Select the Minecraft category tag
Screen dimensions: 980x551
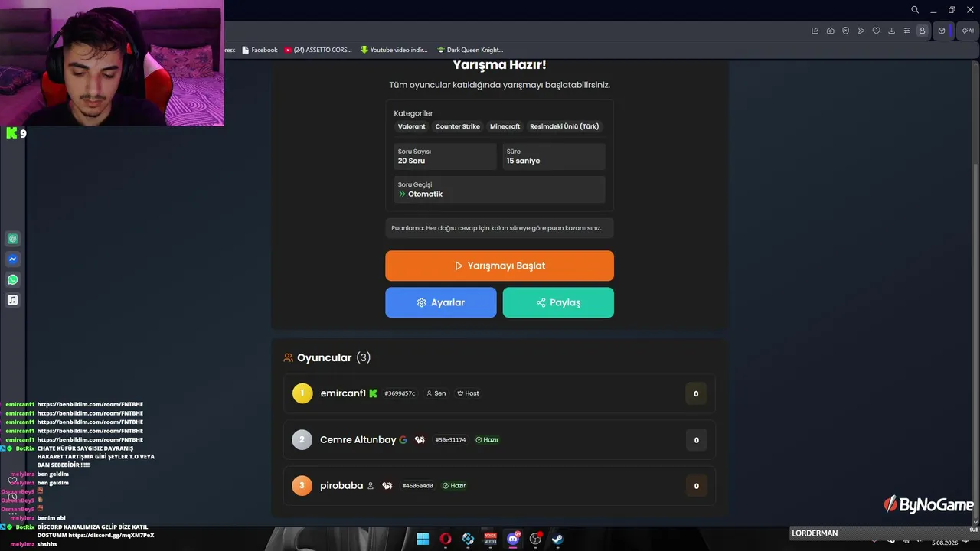coord(505,126)
